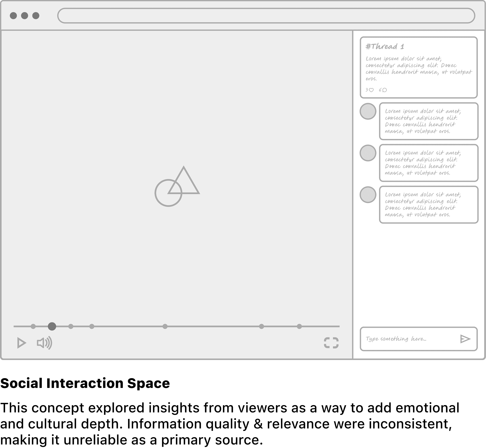This screenshot has height=448, width=486.
Task: Send message with paper plane icon
Action: click(465, 339)
